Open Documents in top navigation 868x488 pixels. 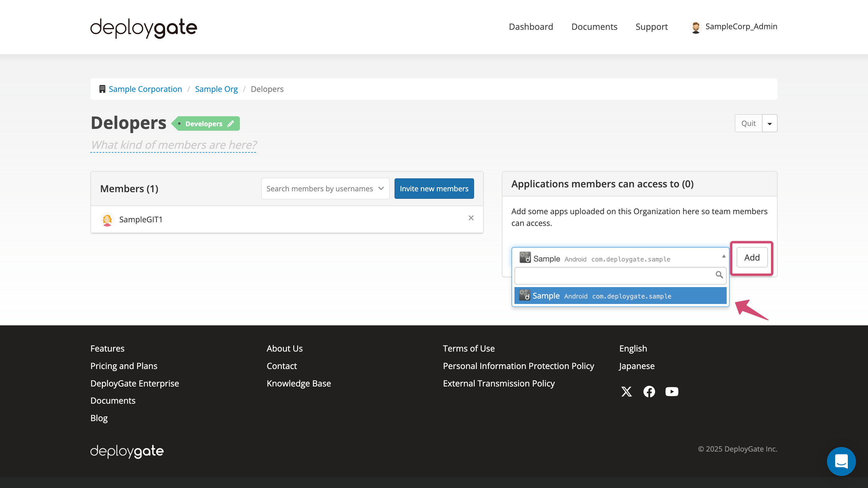(594, 27)
